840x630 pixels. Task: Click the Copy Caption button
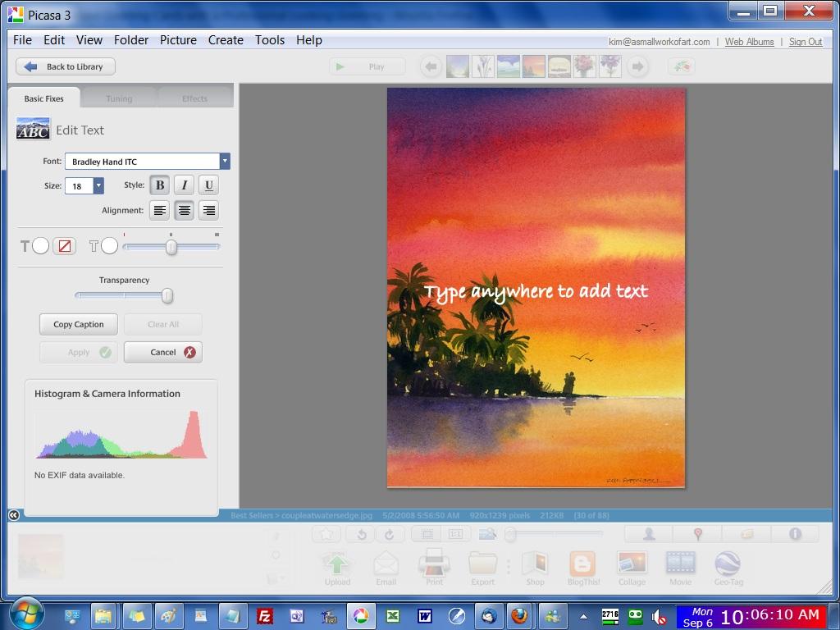click(78, 324)
